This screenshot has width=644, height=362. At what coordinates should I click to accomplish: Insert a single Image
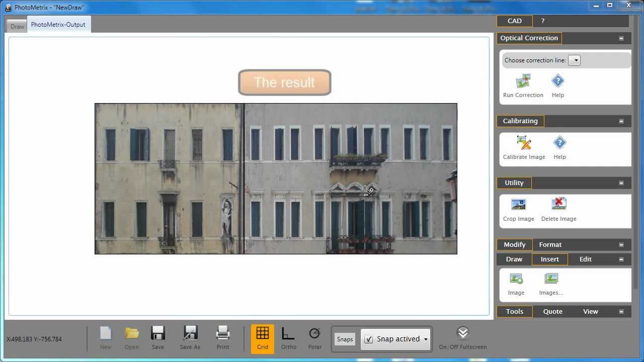click(x=516, y=284)
